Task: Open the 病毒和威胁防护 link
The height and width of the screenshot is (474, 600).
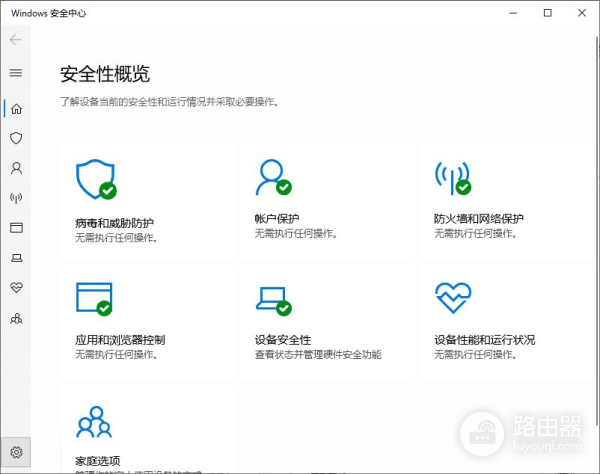Action: 114,223
